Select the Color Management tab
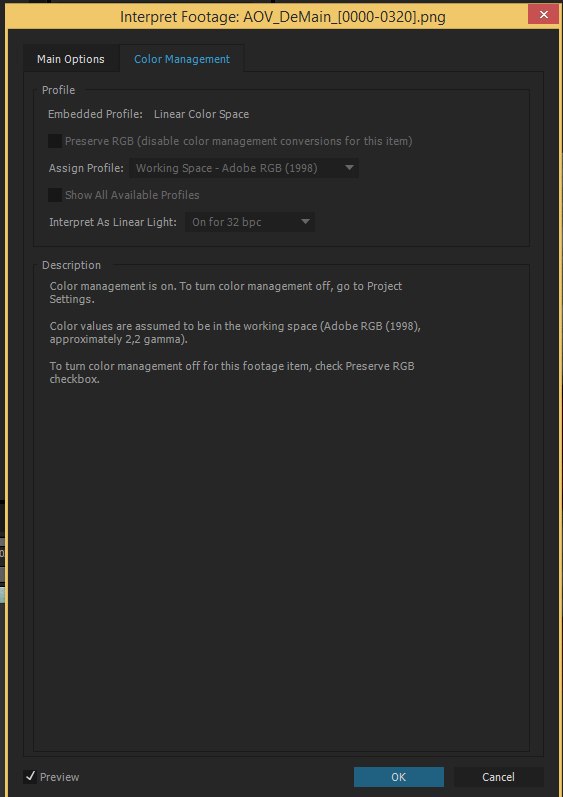The height and width of the screenshot is (797, 563). coord(182,59)
